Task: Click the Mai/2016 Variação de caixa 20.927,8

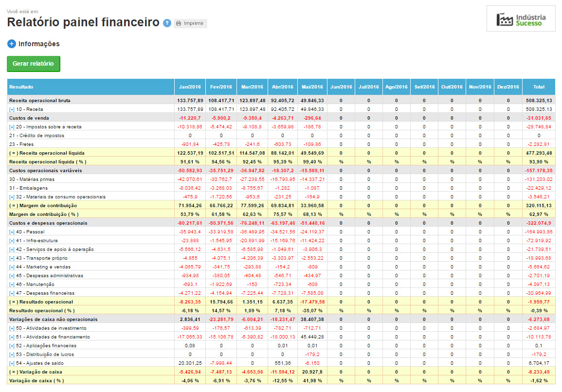Action: (x=312, y=372)
